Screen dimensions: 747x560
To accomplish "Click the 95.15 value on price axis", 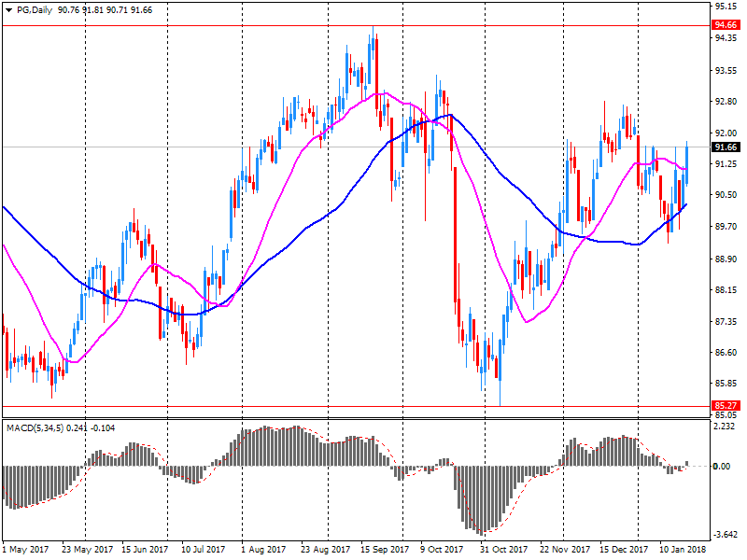I will pyautogui.click(x=725, y=6).
